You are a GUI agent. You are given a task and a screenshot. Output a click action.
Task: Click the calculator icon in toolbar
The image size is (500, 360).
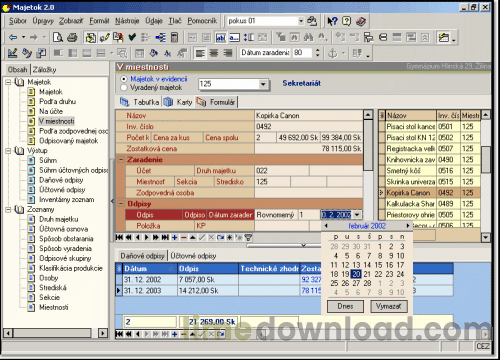[174, 37]
